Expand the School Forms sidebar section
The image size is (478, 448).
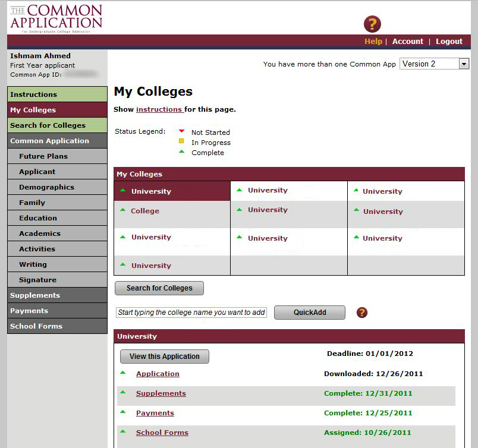pyautogui.click(x=57, y=326)
